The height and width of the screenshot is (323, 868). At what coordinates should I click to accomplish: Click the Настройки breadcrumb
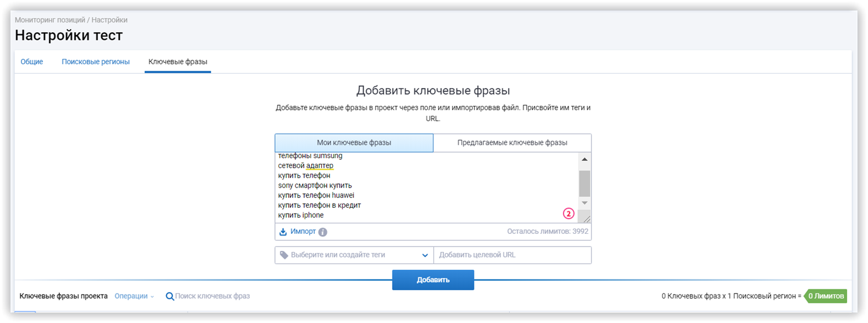109,20
